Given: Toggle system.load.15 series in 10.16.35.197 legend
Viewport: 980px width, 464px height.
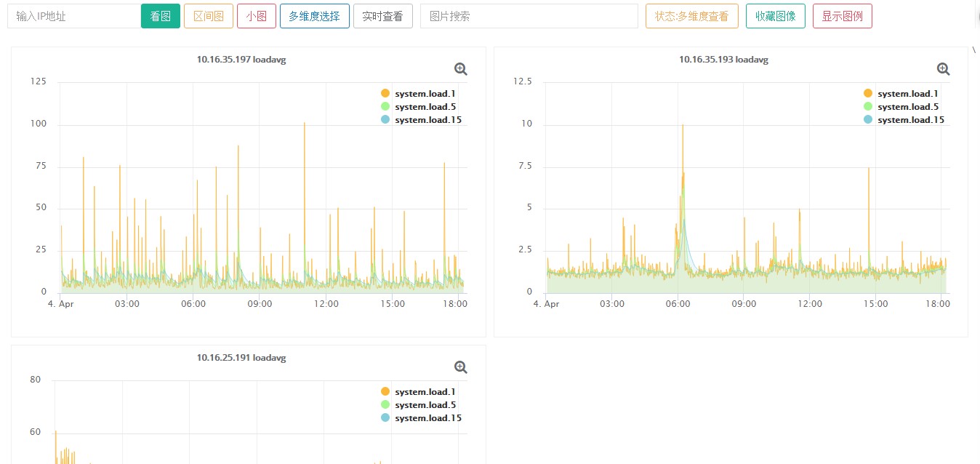Looking at the screenshot, I should tap(421, 120).
